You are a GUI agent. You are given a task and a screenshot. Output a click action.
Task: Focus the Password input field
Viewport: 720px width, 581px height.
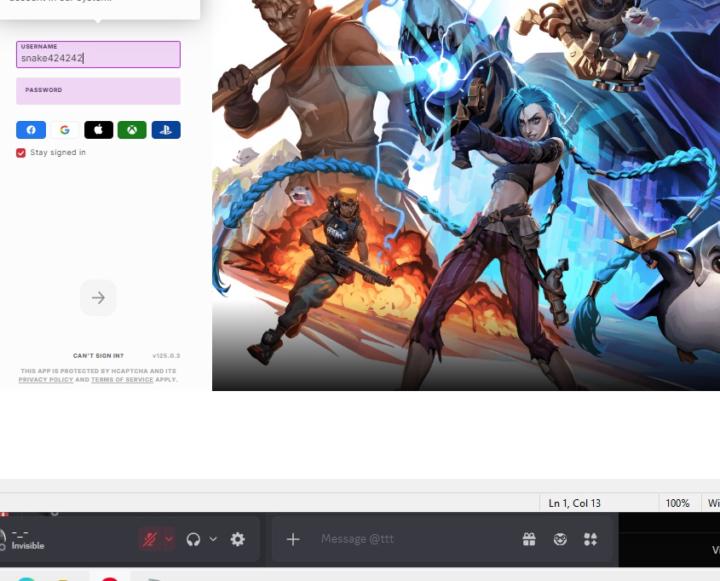click(x=98, y=91)
